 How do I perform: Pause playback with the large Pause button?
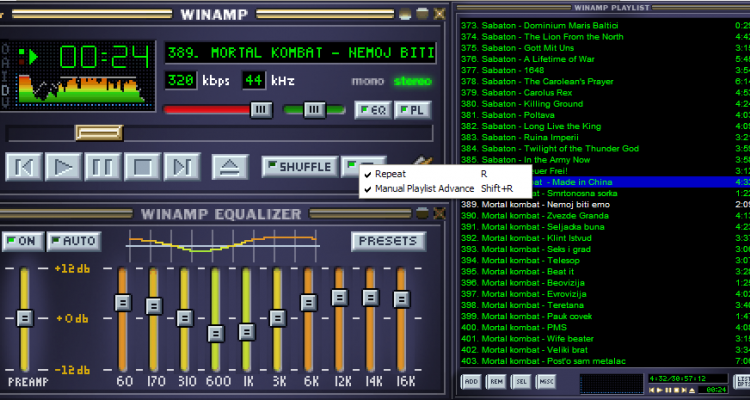(x=103, y=167)
